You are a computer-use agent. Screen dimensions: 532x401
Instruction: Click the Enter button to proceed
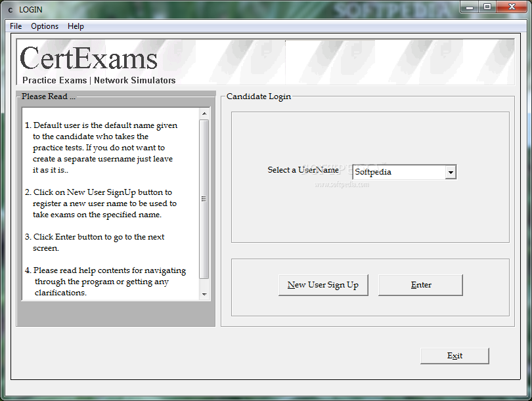pyautogui.click(x=421, y=285)
